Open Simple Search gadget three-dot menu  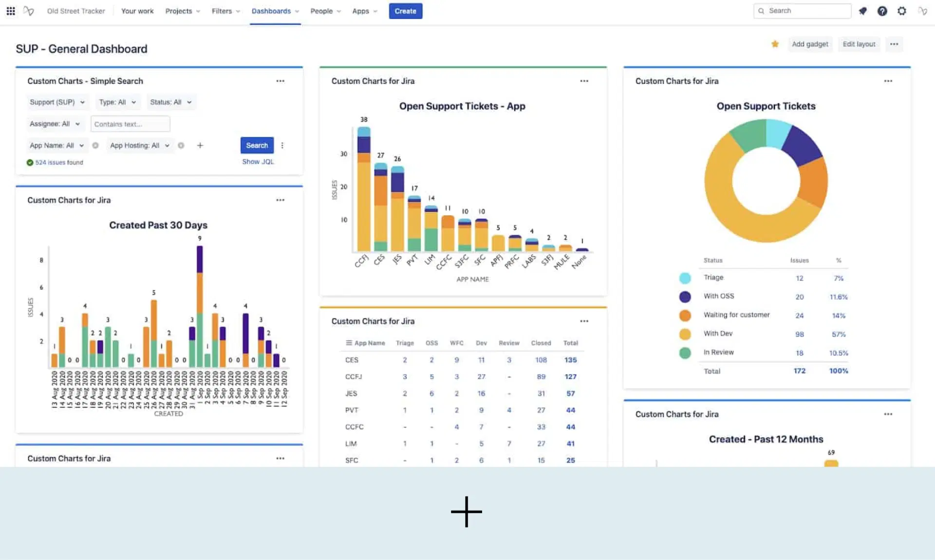click(280, 81)
